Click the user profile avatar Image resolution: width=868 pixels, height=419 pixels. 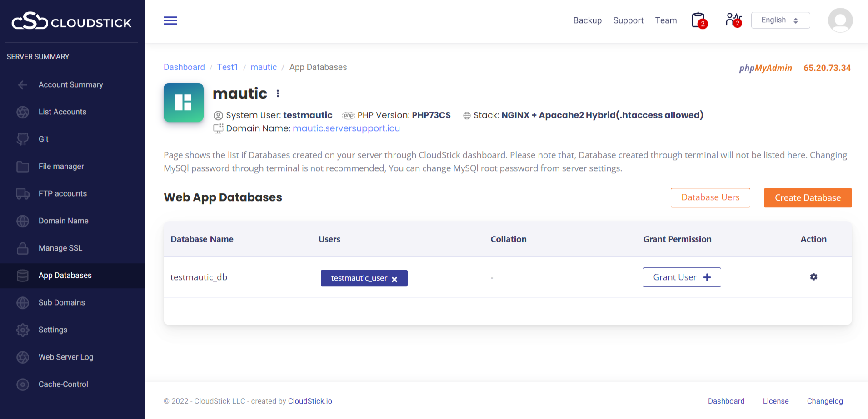click(x=840, y=20)
